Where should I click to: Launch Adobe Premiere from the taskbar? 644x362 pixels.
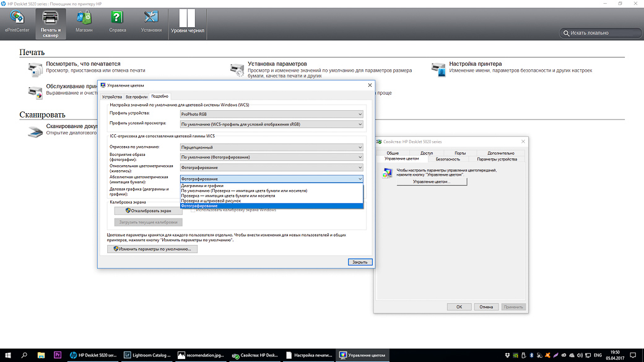tap(58, 355)
